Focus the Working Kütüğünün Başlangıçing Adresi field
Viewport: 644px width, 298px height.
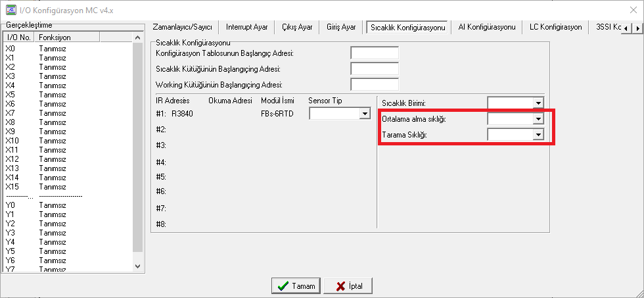tap(375, 85)
